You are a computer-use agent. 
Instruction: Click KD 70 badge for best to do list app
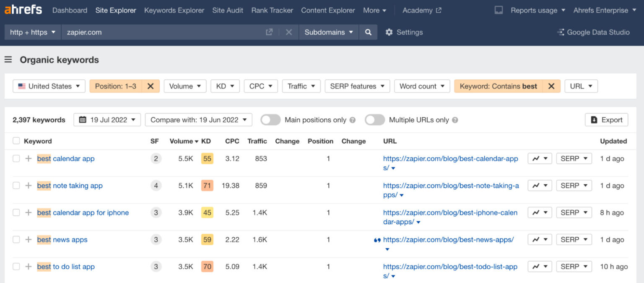tap(207, 267)
